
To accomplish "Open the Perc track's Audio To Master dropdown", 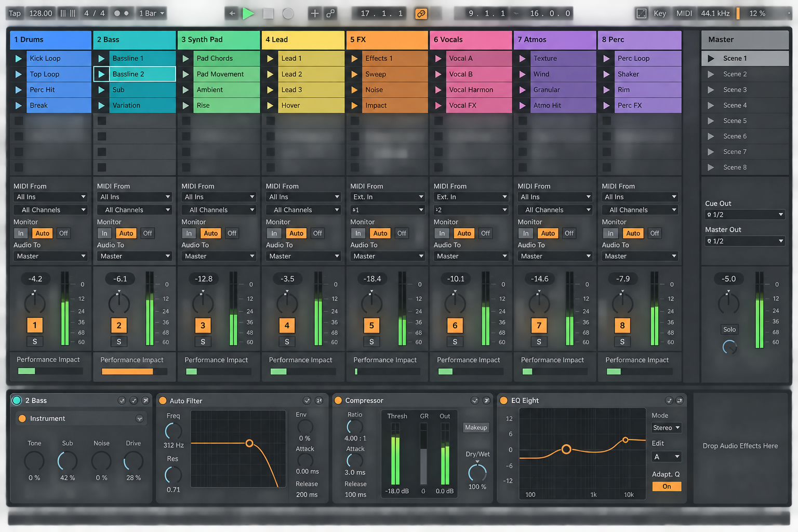I will 640,257.
